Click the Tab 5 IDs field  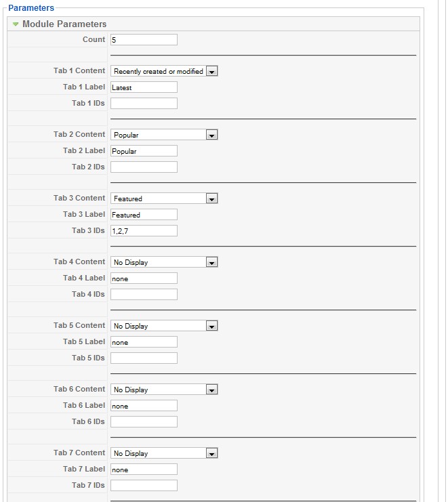[144, 358]
